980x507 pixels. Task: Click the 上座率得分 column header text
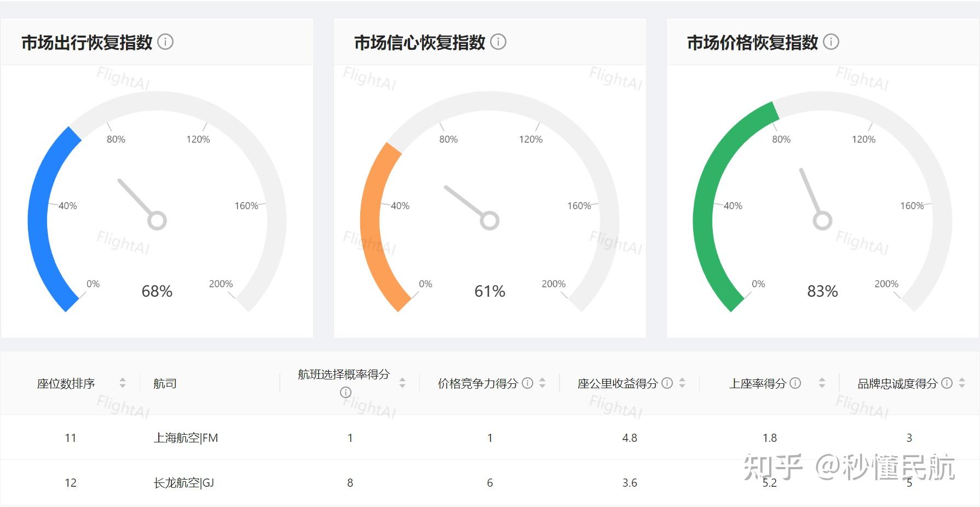(x=758, y=384)
